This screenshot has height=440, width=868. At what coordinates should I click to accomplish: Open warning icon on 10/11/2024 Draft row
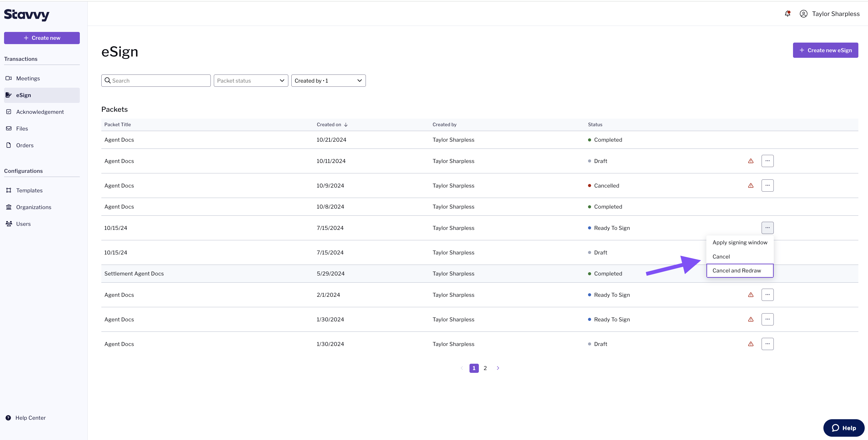751,161
